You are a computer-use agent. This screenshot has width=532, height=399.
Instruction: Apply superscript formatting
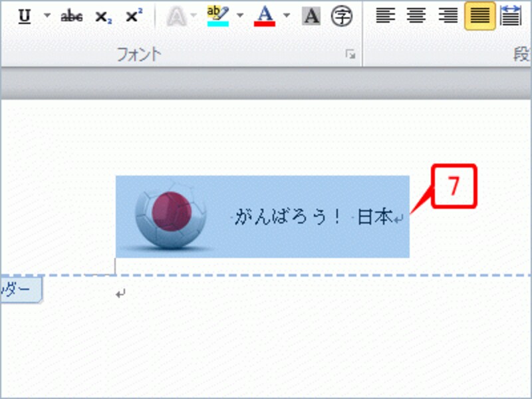pos(134,16)
